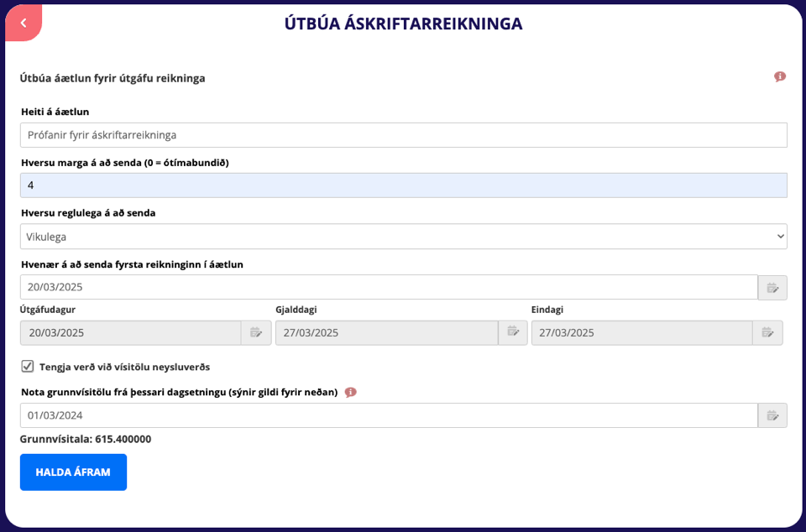Open calendar picker for first invoice date
806x532 pixels.
772,288
